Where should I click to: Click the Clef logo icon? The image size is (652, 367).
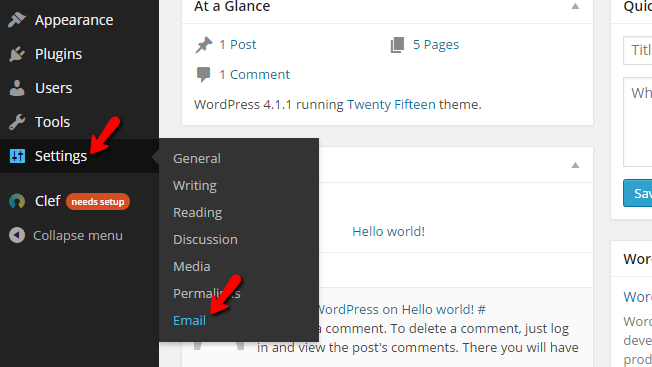pyautogui.click(x=17, y=201)
